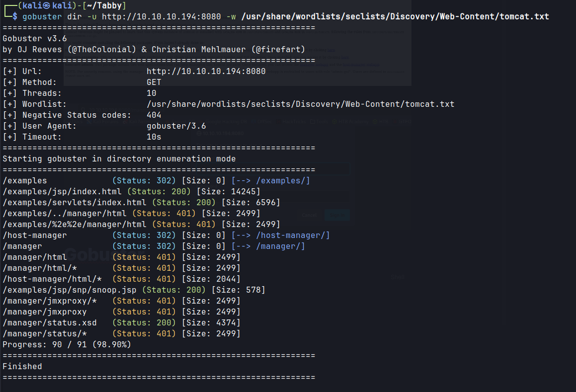Click the /host-manager/html/* result path
The width and height of the screenshot is (576, 392).
(52, 279)
